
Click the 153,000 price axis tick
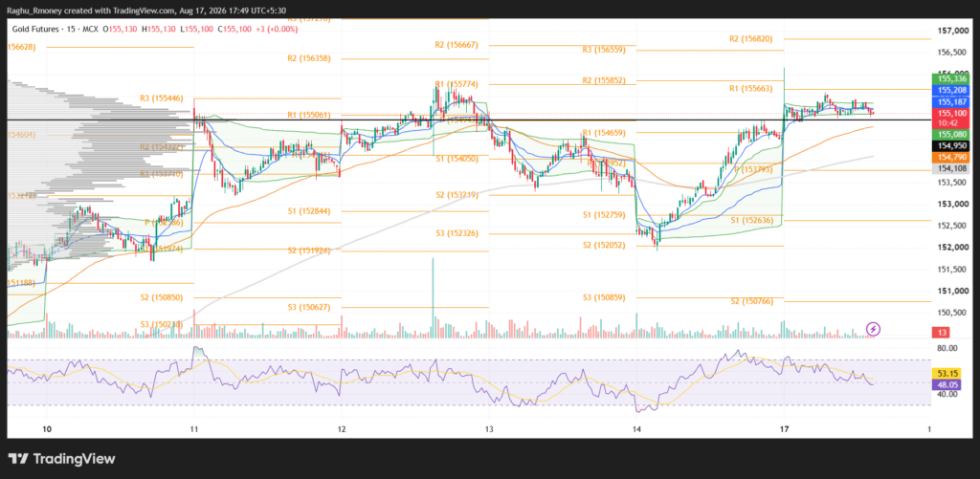coord(951,205)
